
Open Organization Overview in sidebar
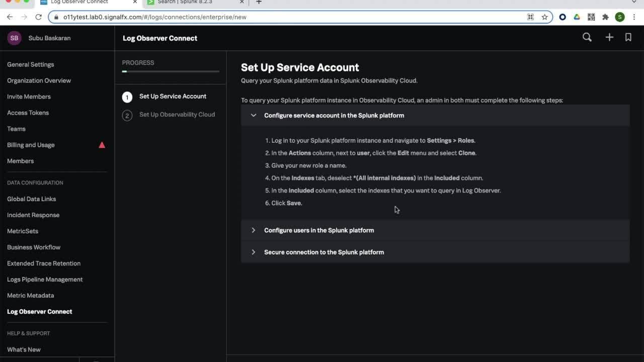point(39,80)
